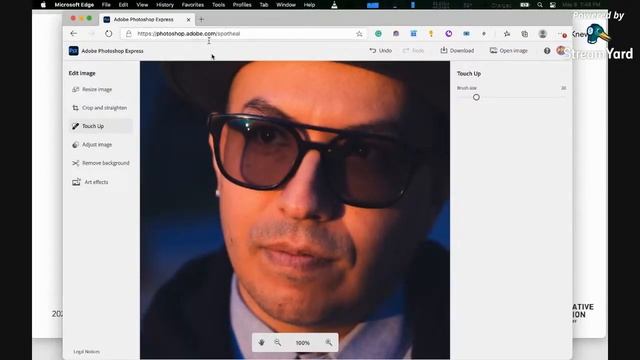Select the Adobe Photoshop Express tab

(147, 19)
